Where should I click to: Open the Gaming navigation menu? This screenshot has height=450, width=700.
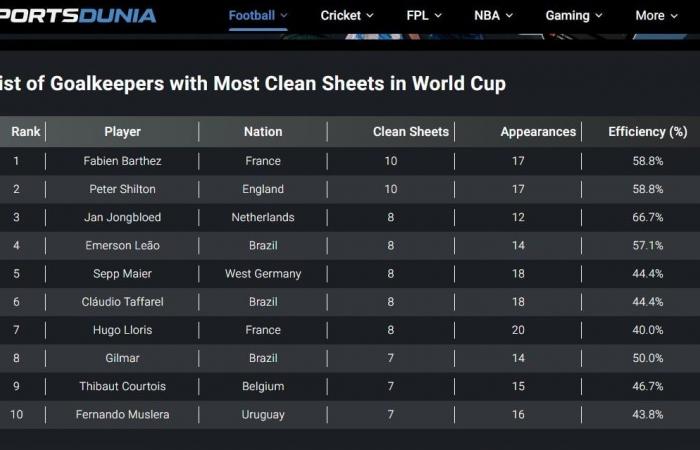click(574, 15)
